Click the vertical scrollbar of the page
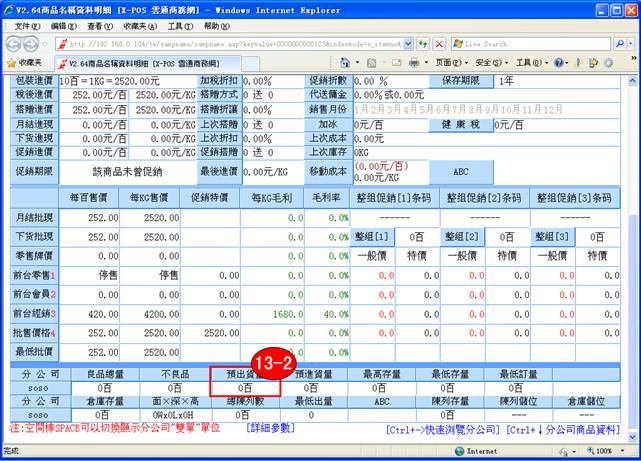 pyautogui.click(x=631, y=250)
